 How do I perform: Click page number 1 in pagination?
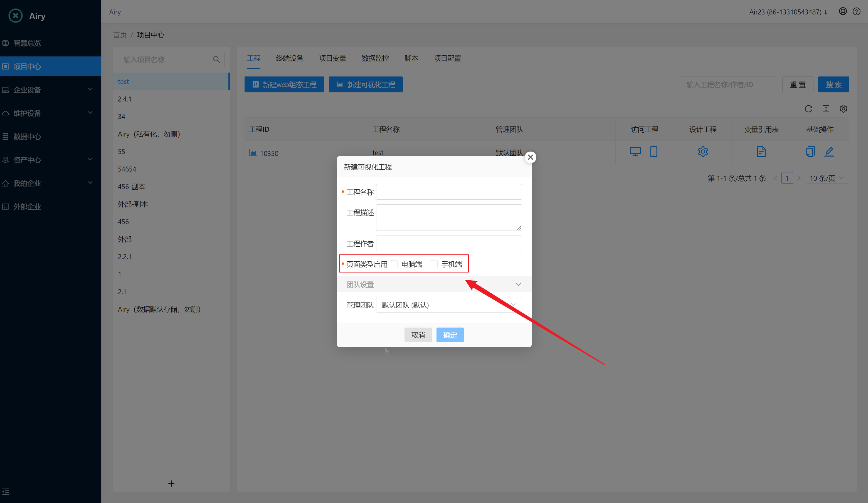(787, 178)
